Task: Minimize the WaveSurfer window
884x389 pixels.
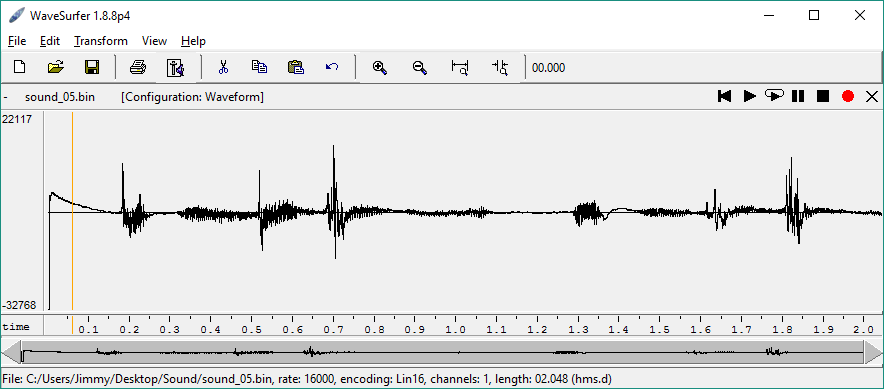Action: click(768, 15)
